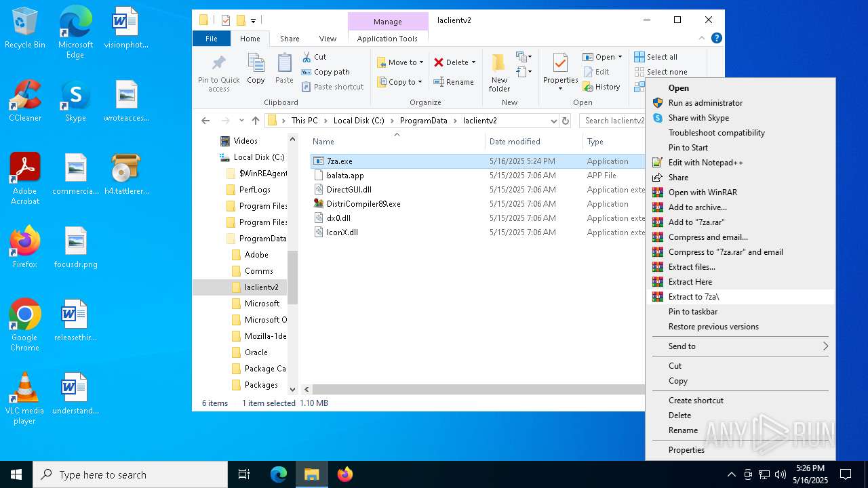
Task: Click ProgramData in the address breadcrumb
Action: tap(424, 121)
